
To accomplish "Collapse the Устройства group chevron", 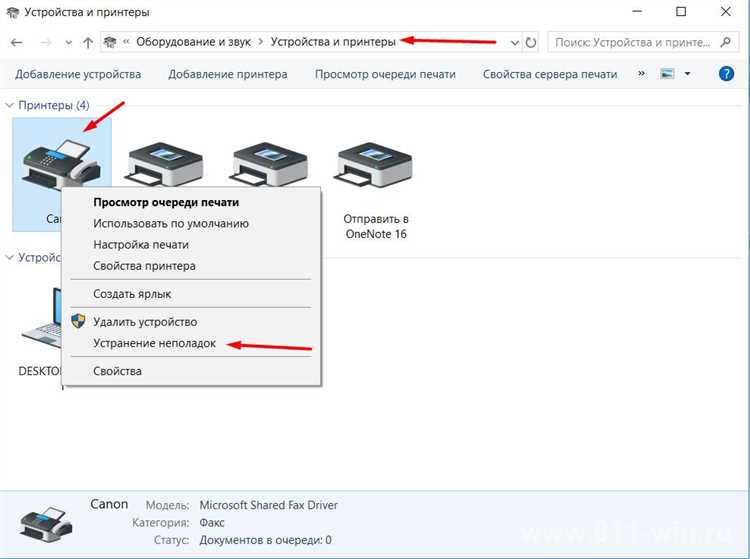I will click(x=9, y=258).
